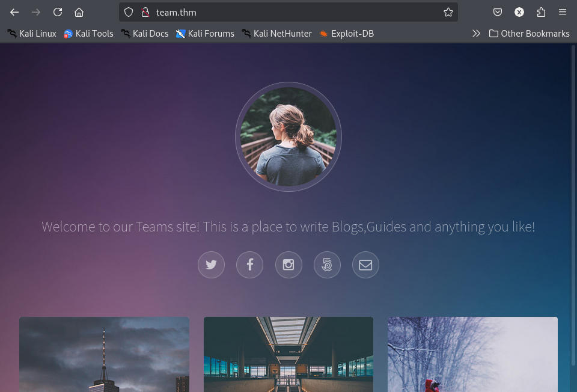Click the "Welcome to our Teams site!" heading

(x=288, y=227)
